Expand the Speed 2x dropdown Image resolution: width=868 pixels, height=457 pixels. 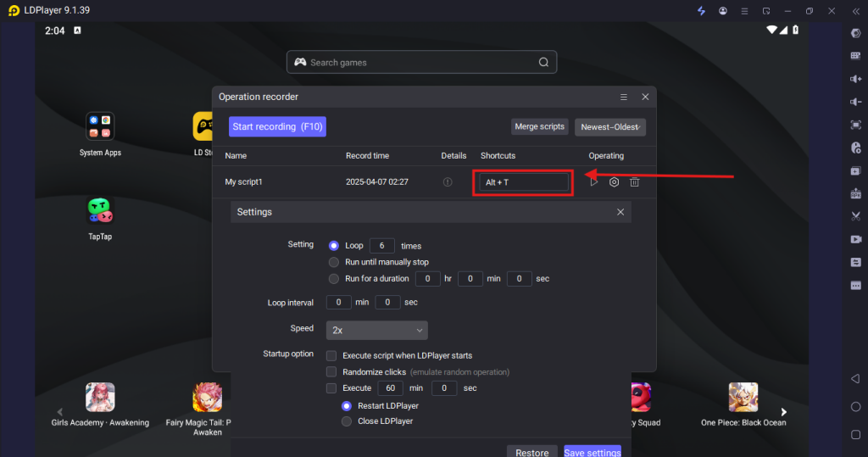[377, 330]
